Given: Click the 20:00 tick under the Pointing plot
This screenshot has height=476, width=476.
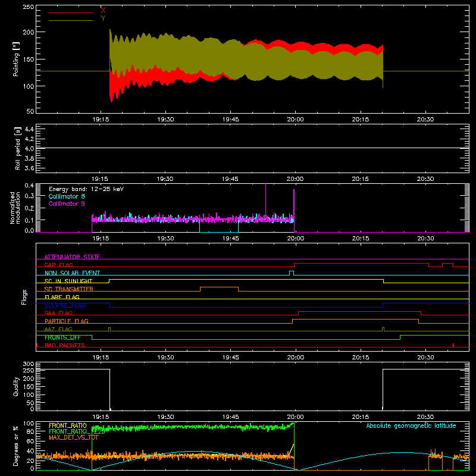Looking at the screenshot, I should pos(295,120).
